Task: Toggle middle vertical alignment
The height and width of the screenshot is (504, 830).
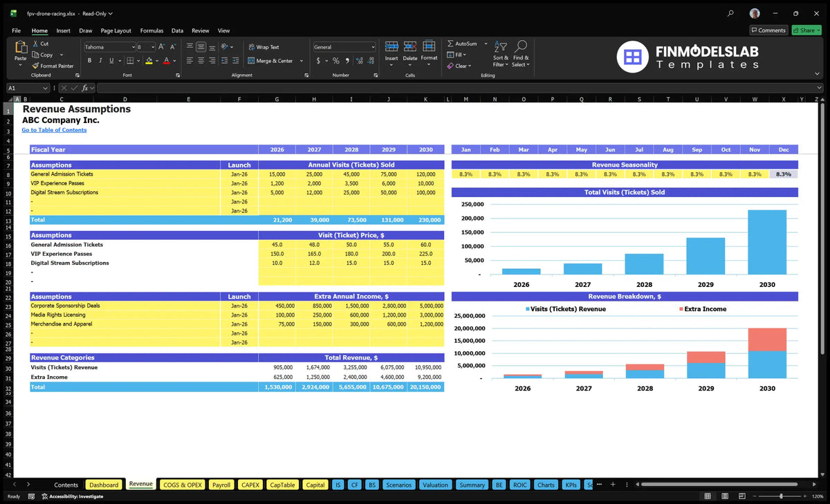Action: coord(201,47)
